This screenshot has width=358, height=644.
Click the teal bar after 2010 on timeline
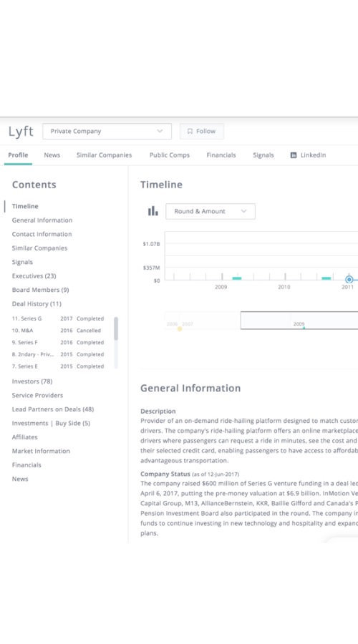point(326,278)
